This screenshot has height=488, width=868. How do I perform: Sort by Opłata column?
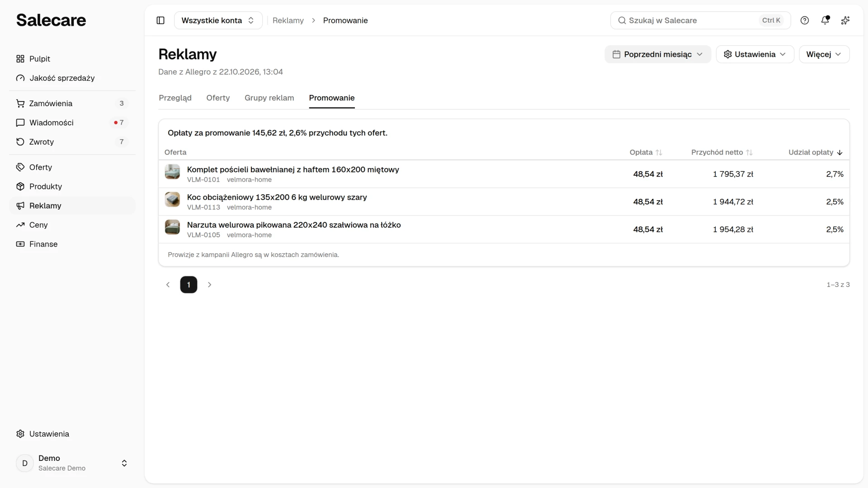pos(646,152)
